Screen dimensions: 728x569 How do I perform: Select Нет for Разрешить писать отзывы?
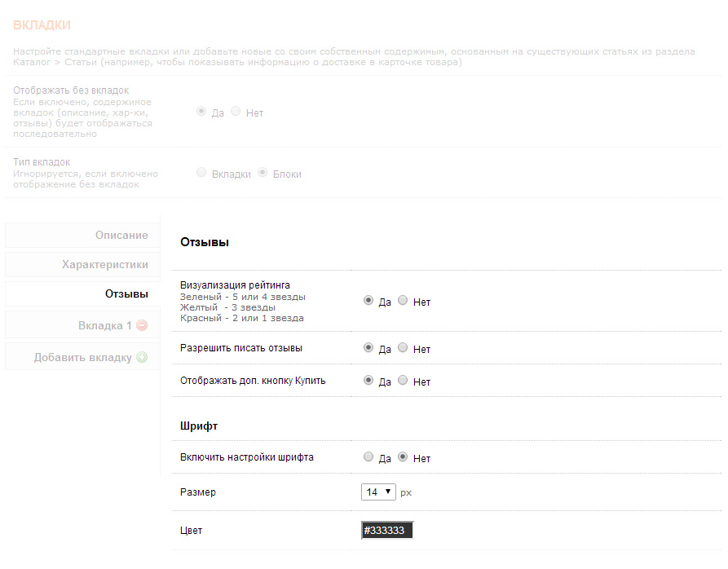point(403,348)
